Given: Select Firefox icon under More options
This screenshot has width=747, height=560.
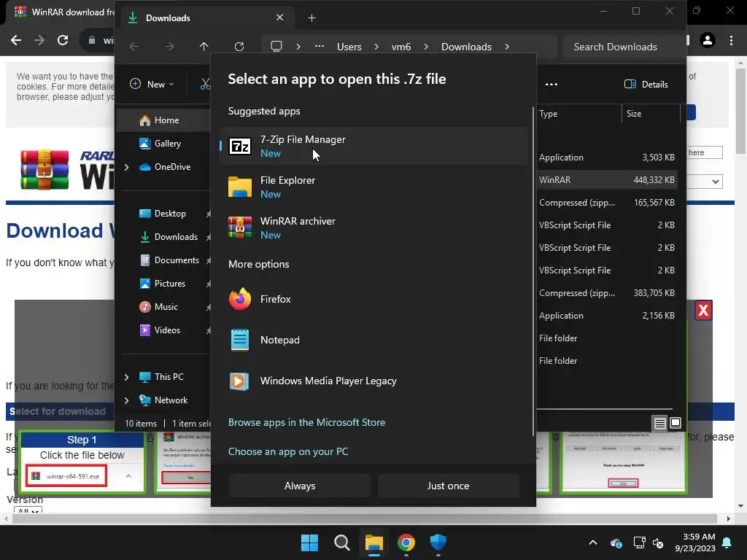Looking at the screenshot, I should [x=240, y=299].
